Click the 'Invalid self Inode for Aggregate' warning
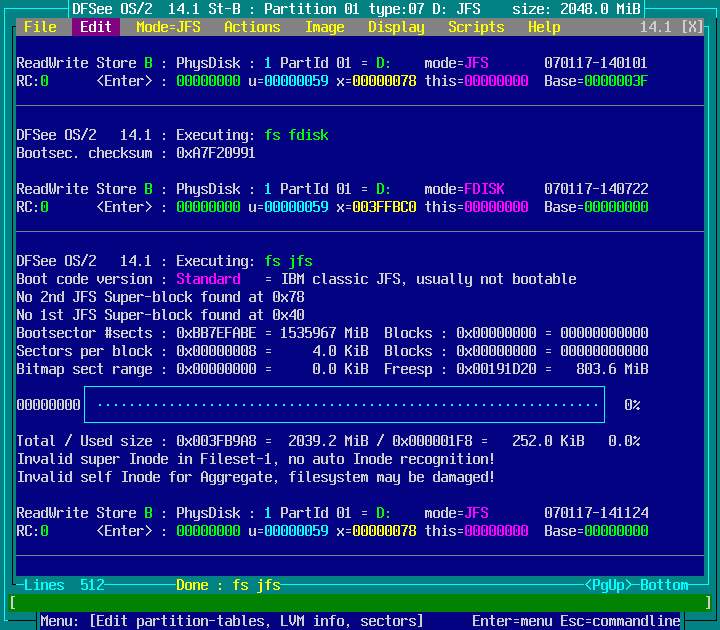720x630 pixels. [x=255, y=477]
